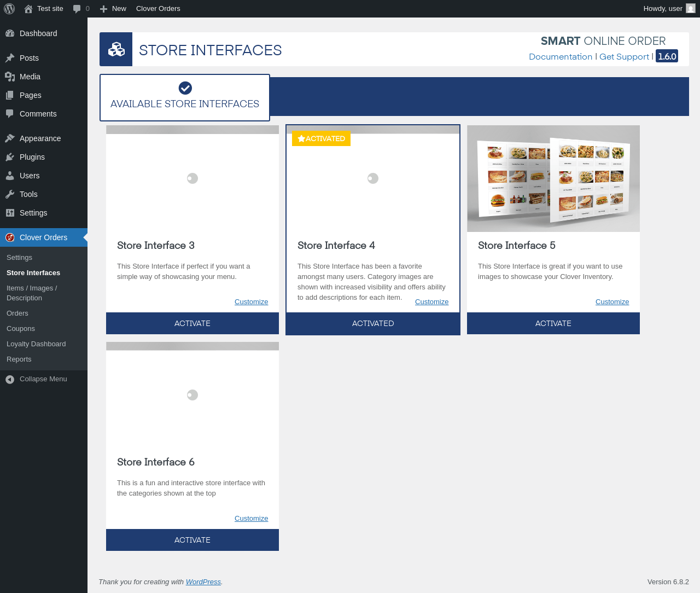Click the Users person icon
This screenshot has height=593, width=700.
coord(10,176)
